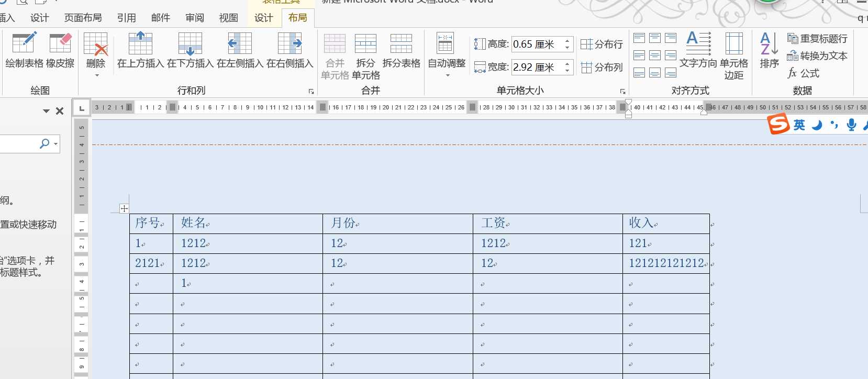Click the table move handle
The image size is (868, 379).
124,208
